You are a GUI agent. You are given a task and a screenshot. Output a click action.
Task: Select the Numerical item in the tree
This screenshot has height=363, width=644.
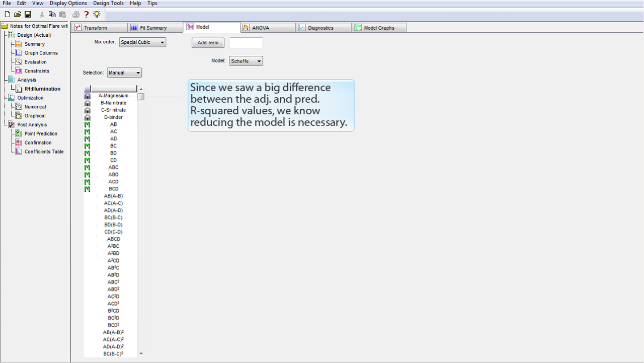35,107
